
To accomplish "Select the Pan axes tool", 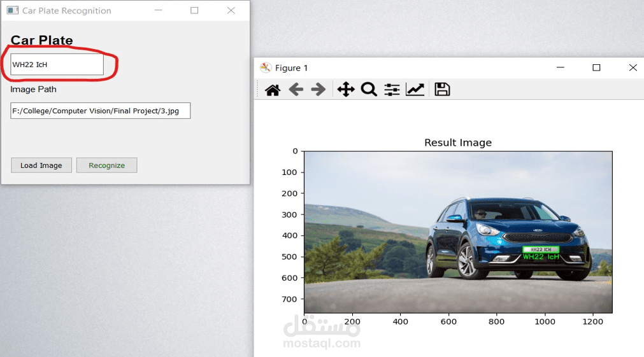I will 346,89.
